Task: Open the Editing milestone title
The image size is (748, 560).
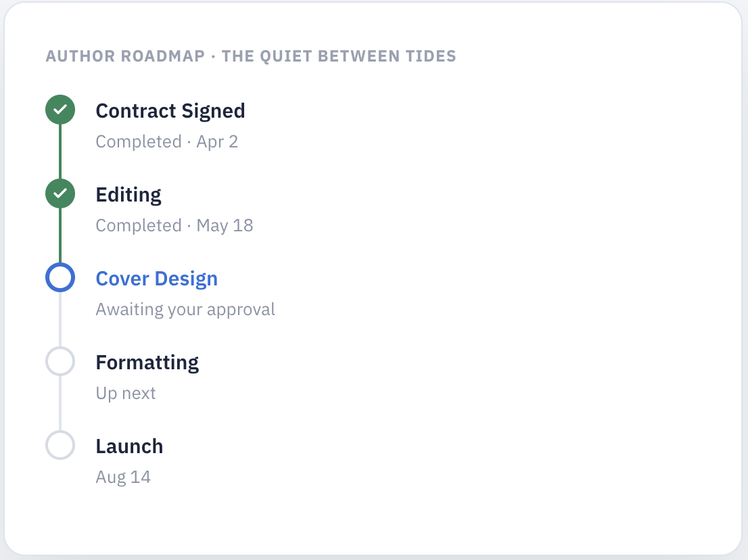Action: (128, 195)
